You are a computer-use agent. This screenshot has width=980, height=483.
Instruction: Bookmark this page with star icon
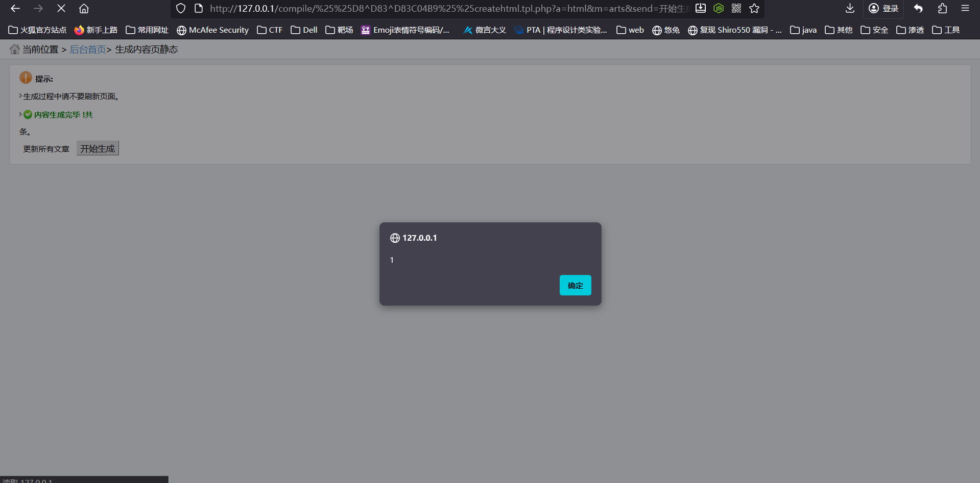coord(754,9)
